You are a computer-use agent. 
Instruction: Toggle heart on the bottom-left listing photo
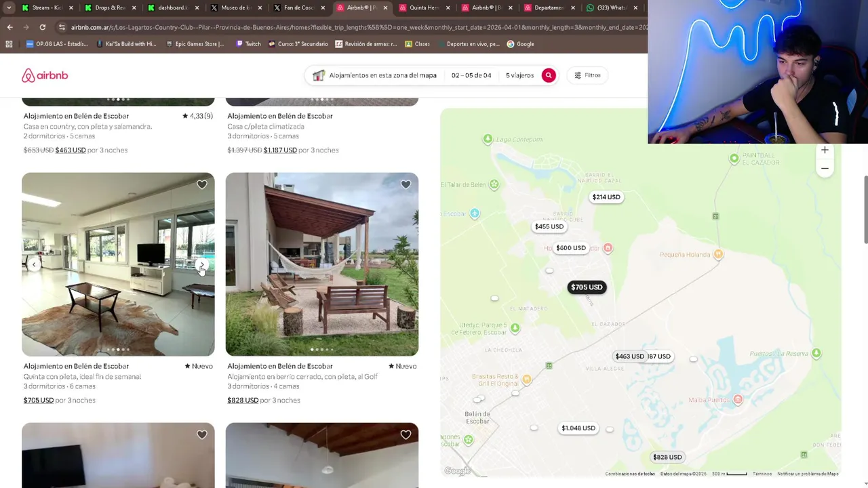pos(202,434)
